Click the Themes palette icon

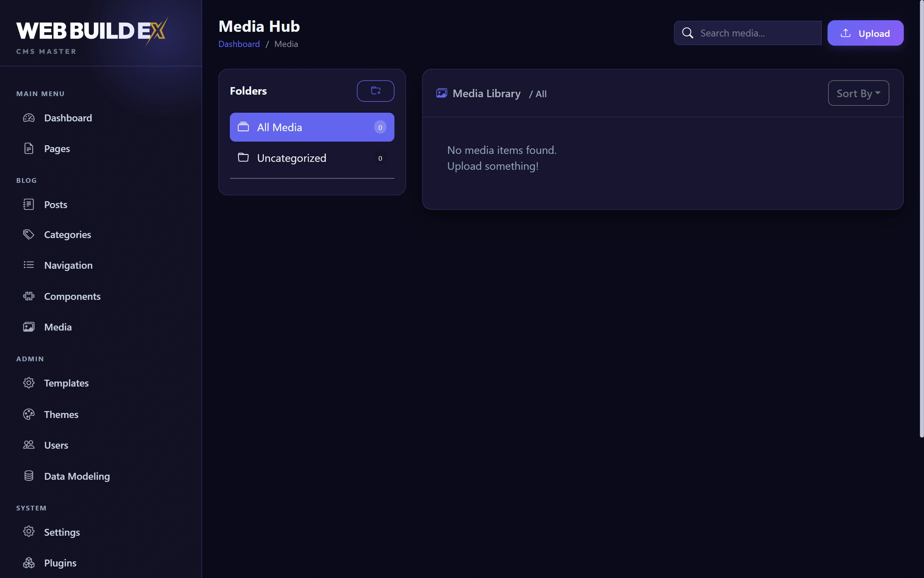pos(29,414)
